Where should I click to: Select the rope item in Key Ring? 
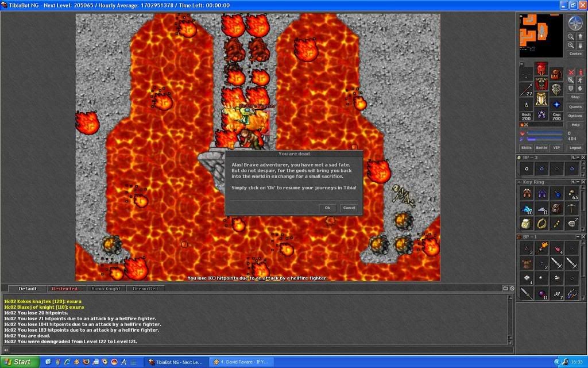tap(541, 224)
